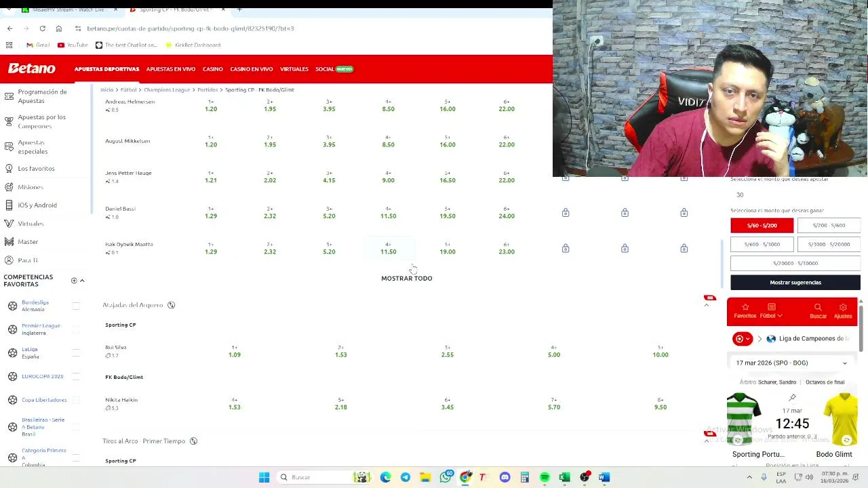
Task: Open the Apuestas Deportivas tab
Action: point(106,69)
